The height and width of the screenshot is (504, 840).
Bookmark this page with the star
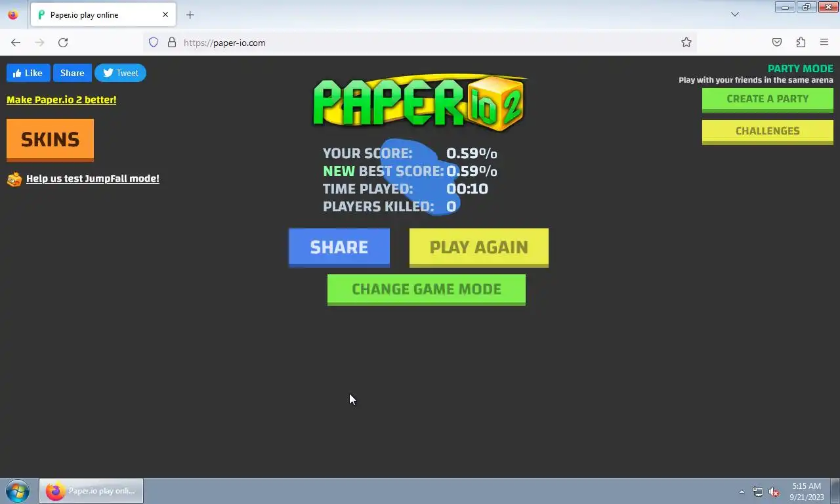tap(686, 42)
